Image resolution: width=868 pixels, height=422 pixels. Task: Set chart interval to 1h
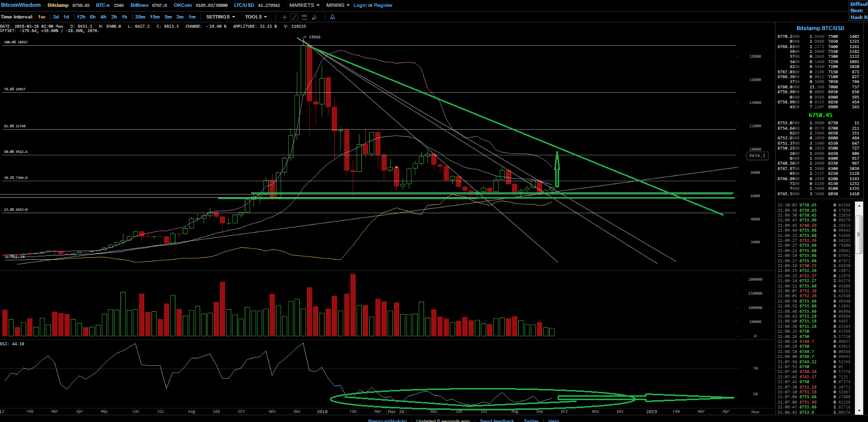tap(124, 17)
